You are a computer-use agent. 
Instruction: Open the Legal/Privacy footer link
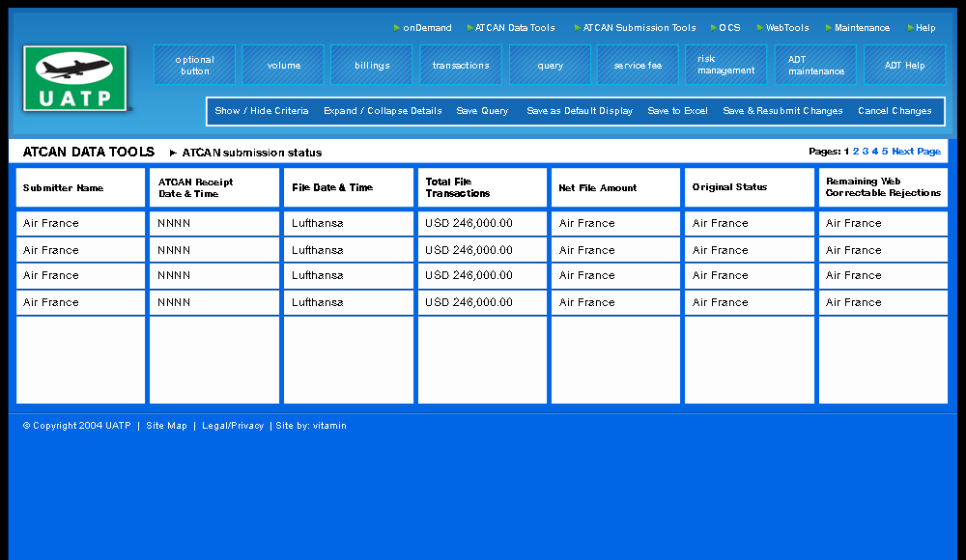point(232,426)
